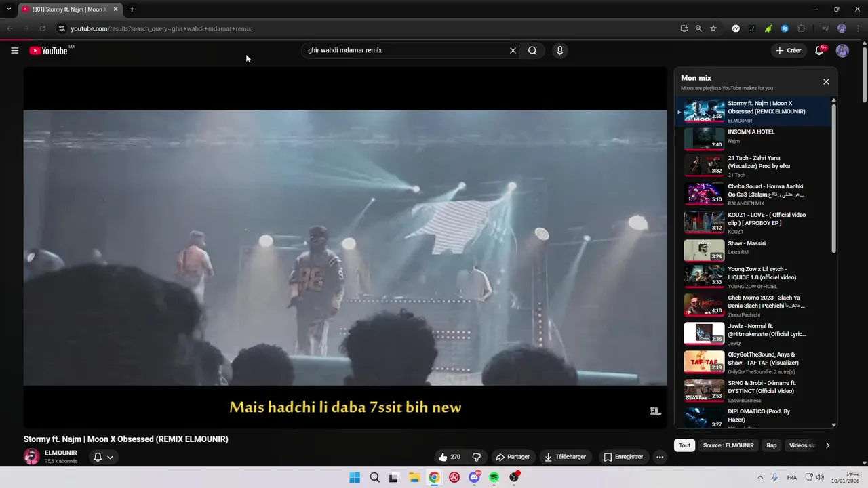Click the Créer button
Viewport: 868px width, 488px height.
pos(789,50)
